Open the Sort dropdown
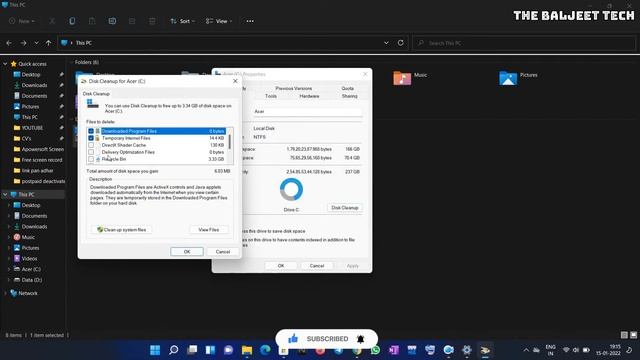This screenshot has height=360, width=640. 182,21
